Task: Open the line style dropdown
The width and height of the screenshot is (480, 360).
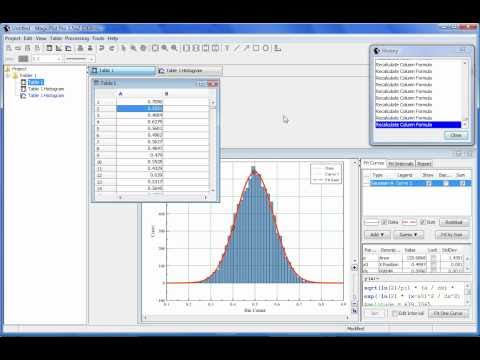Action: tap(79, 59)
